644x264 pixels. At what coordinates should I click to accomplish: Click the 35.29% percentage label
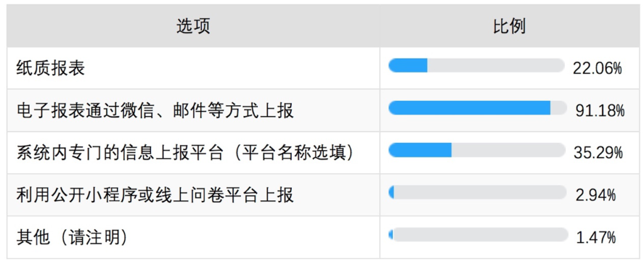[x=599, y=153]
